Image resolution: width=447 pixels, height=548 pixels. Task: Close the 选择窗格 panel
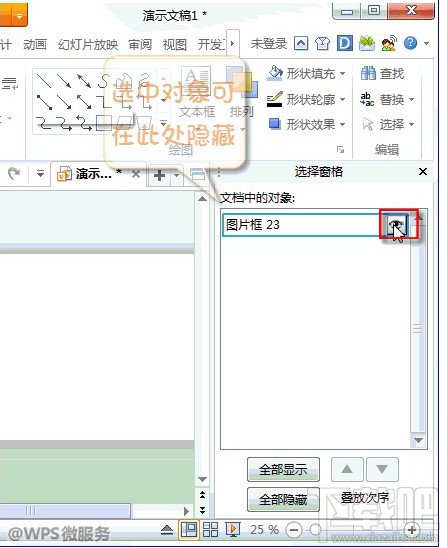[x=423, y=172]
